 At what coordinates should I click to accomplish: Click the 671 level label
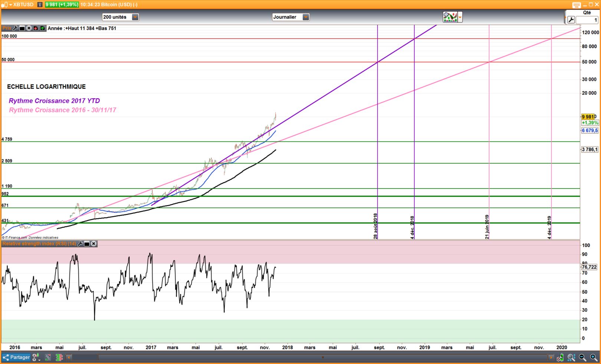pyautogui.click(x=5, y=205)
